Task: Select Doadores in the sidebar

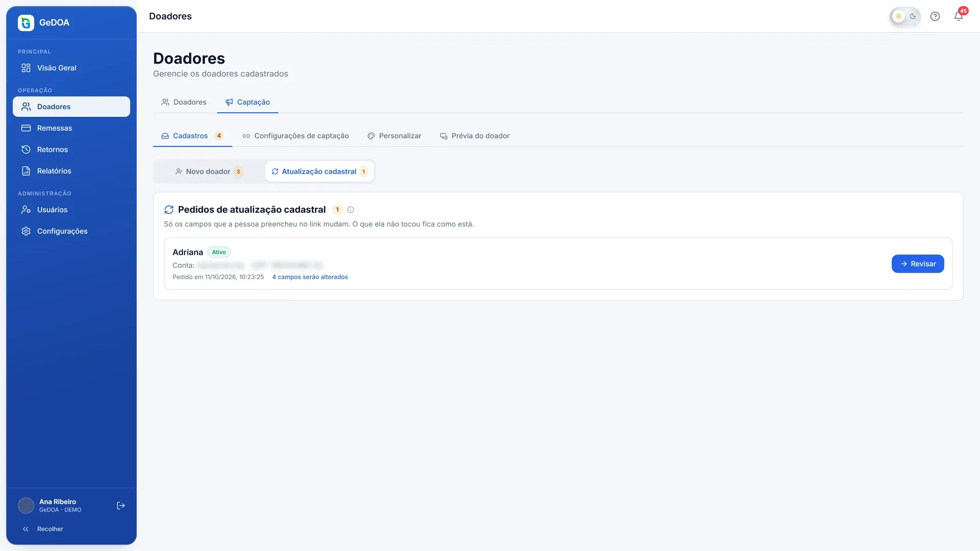Action: click(x=71, y=107)
